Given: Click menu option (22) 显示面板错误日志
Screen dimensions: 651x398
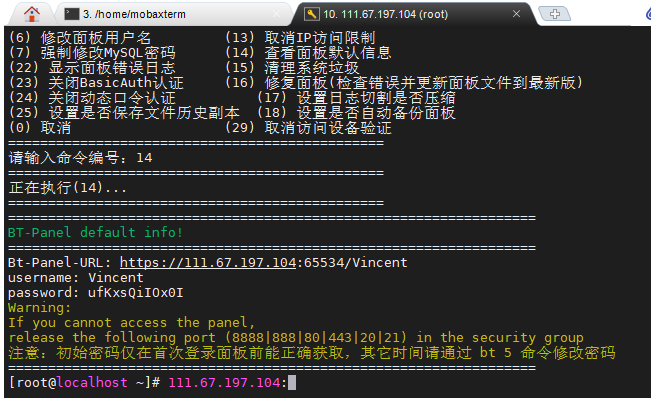Looking at the screenshot, I should click(x=92, y=68).
